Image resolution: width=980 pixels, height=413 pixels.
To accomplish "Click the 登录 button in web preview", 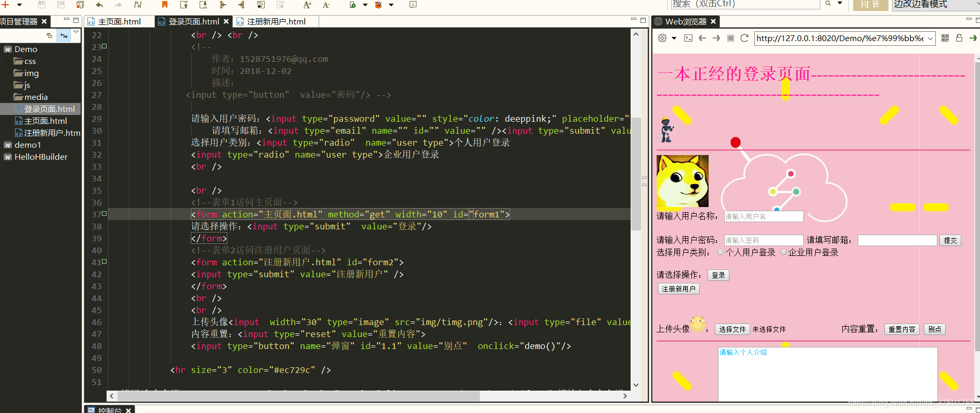I will click(718, 275).
